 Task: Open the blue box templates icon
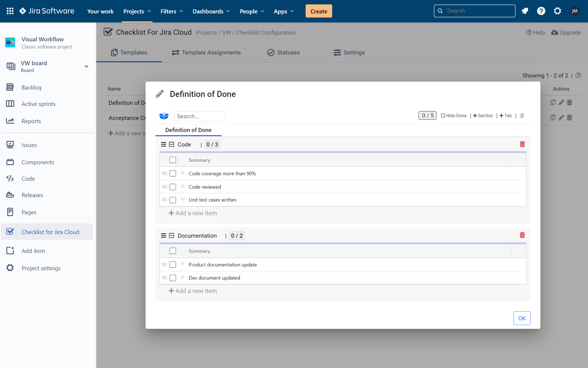(x=164, y=116)
